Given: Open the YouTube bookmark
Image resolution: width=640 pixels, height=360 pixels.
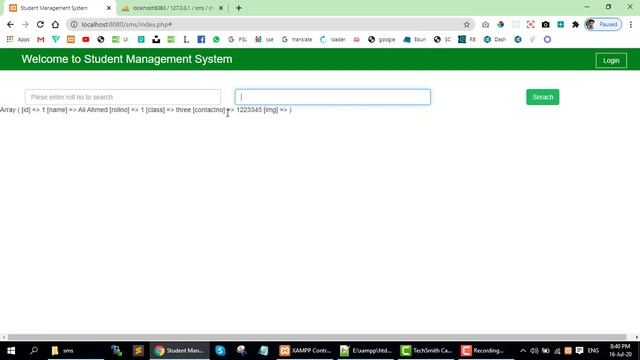Looking at the screenshot, I should point(86,40).
